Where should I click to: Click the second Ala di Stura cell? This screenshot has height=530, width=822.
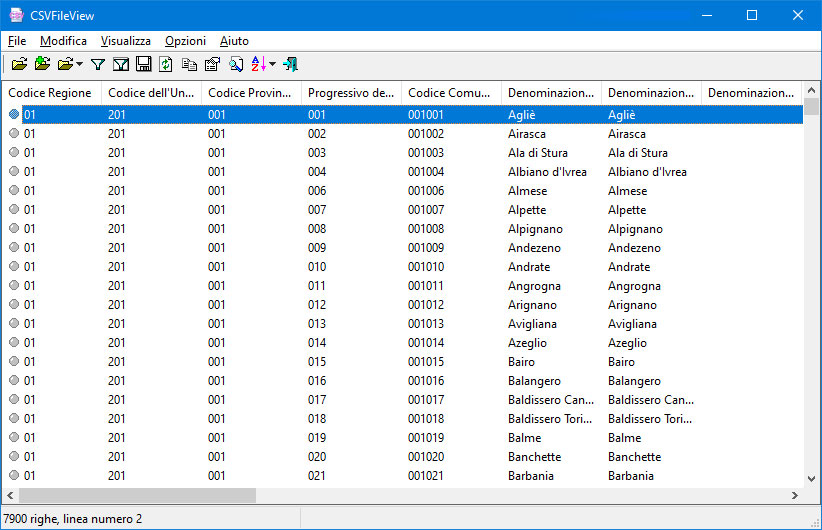637,153
